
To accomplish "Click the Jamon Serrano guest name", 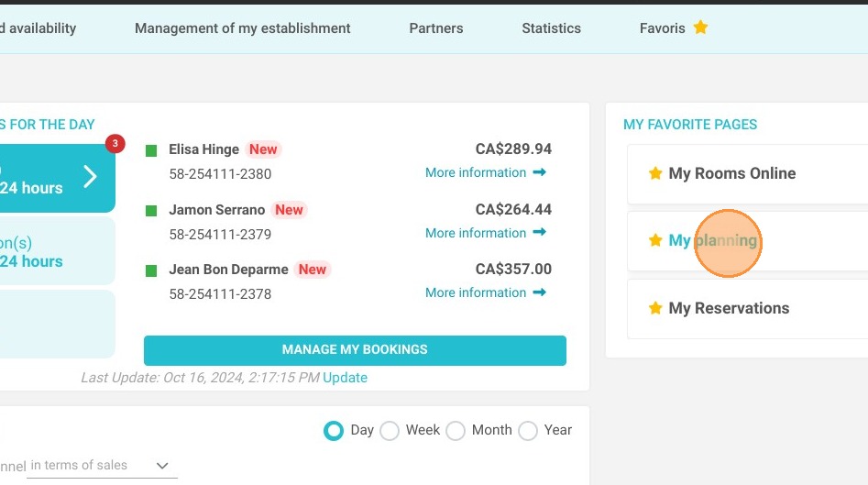I will click(x=217, y=210).
